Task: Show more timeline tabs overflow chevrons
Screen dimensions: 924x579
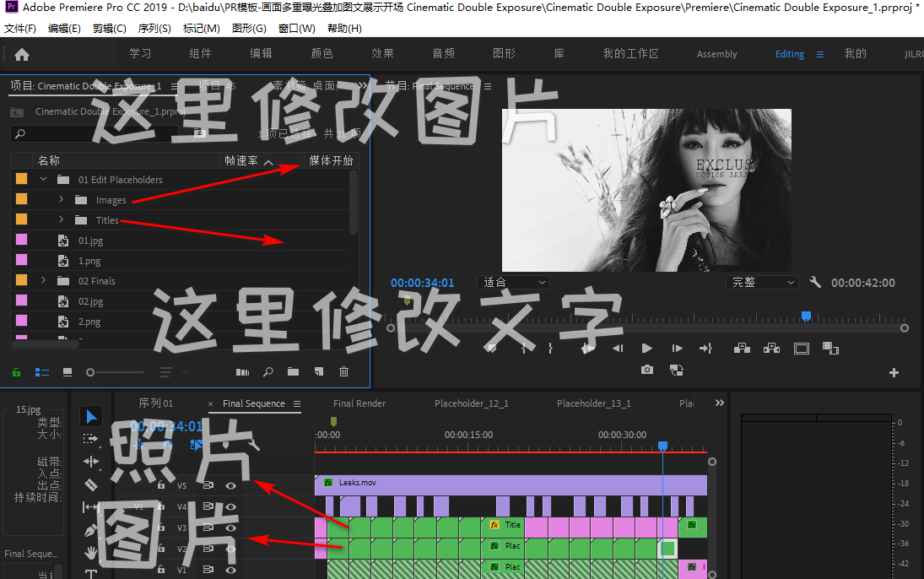Action: 720,403
